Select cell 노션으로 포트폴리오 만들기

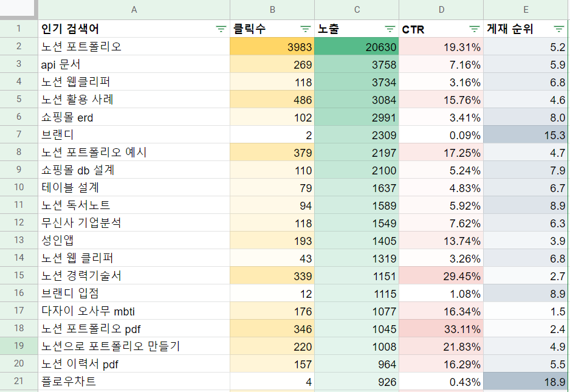click(x=134, y=346)
